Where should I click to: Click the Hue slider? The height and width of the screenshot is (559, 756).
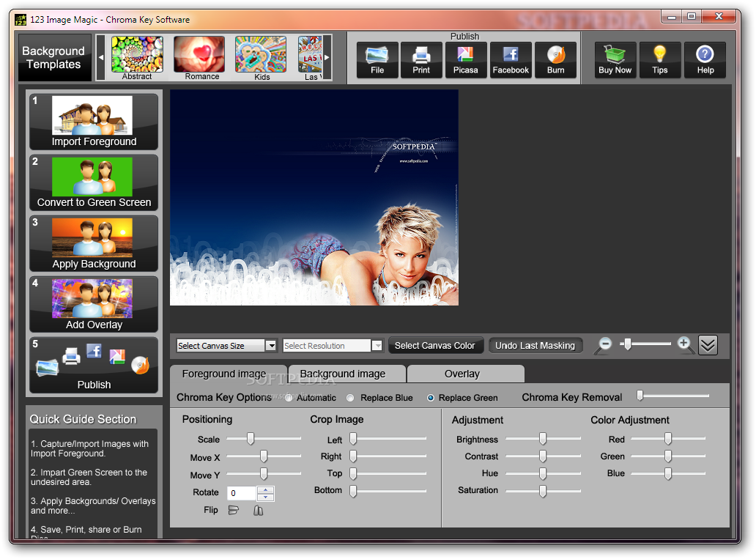pyautogui.click(x=543, y=473)
